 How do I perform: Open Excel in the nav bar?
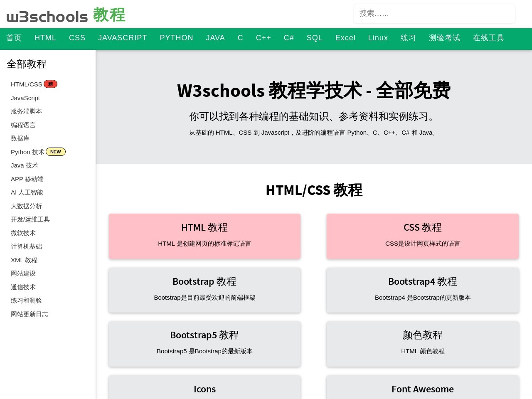click(x=345, y=38)
